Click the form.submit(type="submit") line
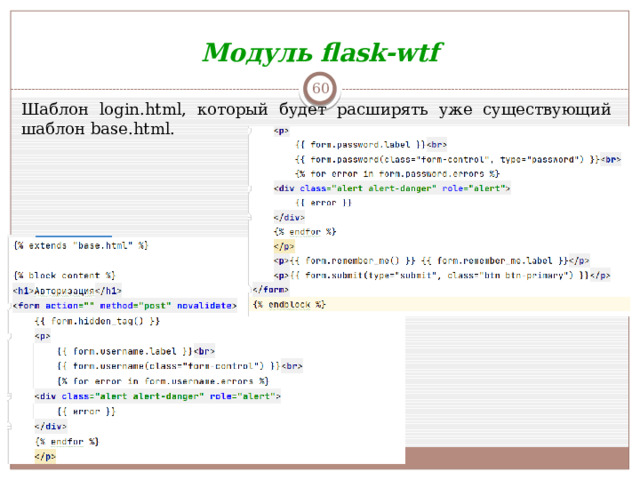The image size is (640, 480). [x=442, y=276]
